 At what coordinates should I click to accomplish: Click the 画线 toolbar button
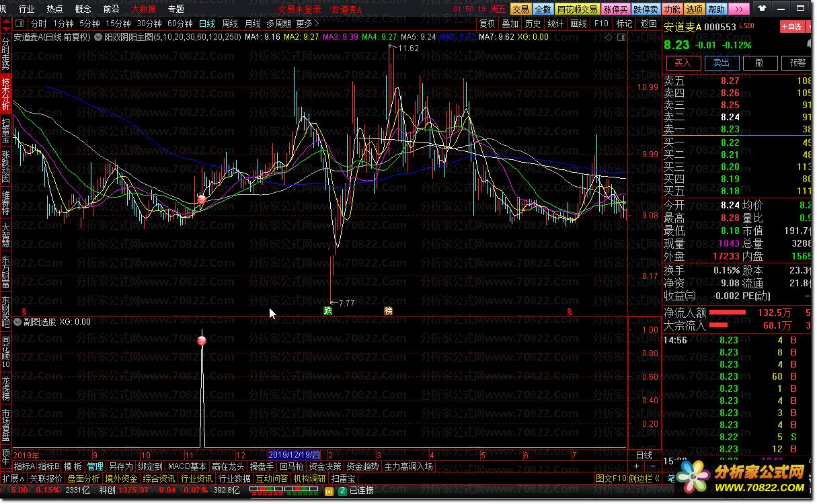[578, 24]
